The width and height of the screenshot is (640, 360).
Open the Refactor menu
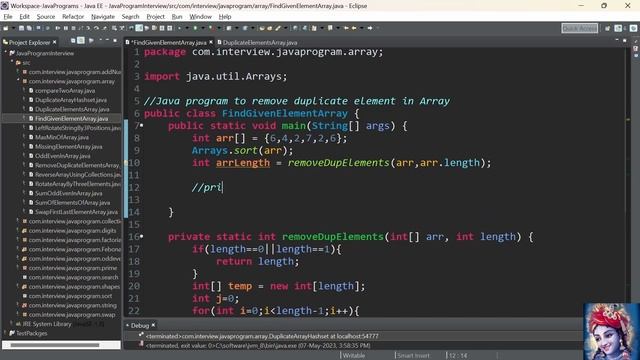click(73, 17)
